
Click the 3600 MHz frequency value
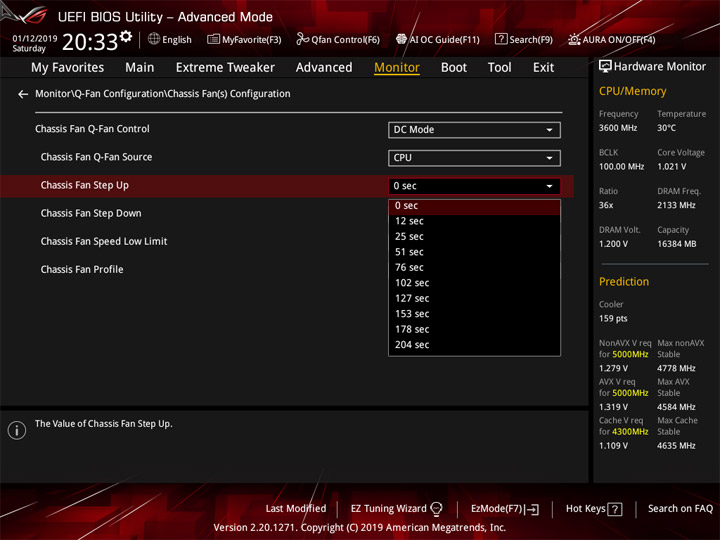click(x=618, y=128)
